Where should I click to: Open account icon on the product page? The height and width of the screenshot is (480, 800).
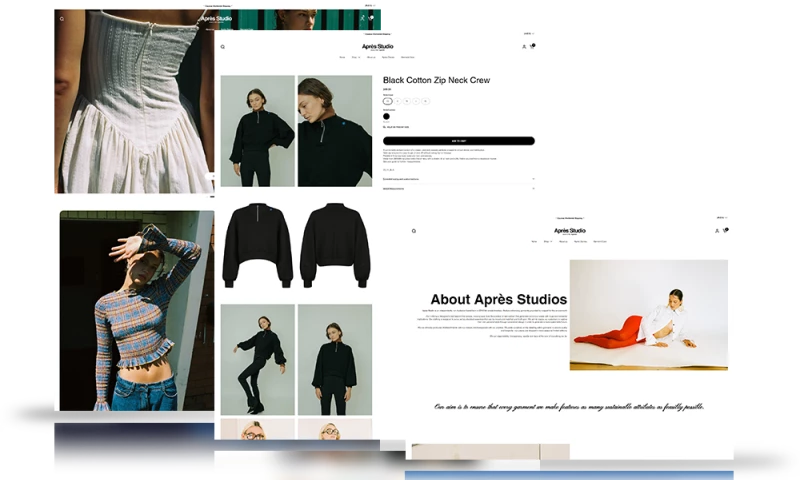pyautogui.click(x=524, y=46)
